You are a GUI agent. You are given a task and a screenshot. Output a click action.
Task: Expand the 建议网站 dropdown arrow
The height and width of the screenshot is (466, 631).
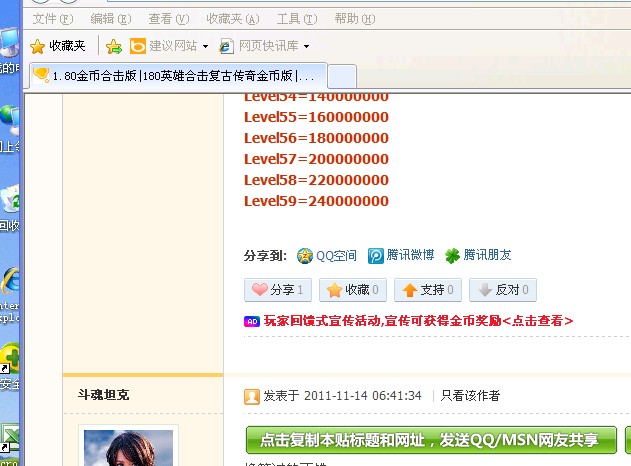tap(205, 46)
